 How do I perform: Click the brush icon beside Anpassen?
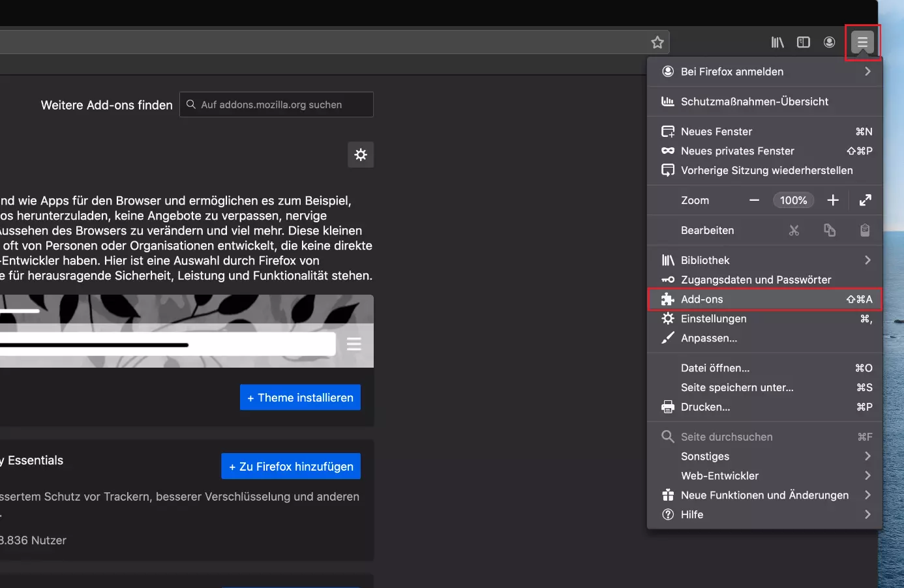click(x=668, y=338)
